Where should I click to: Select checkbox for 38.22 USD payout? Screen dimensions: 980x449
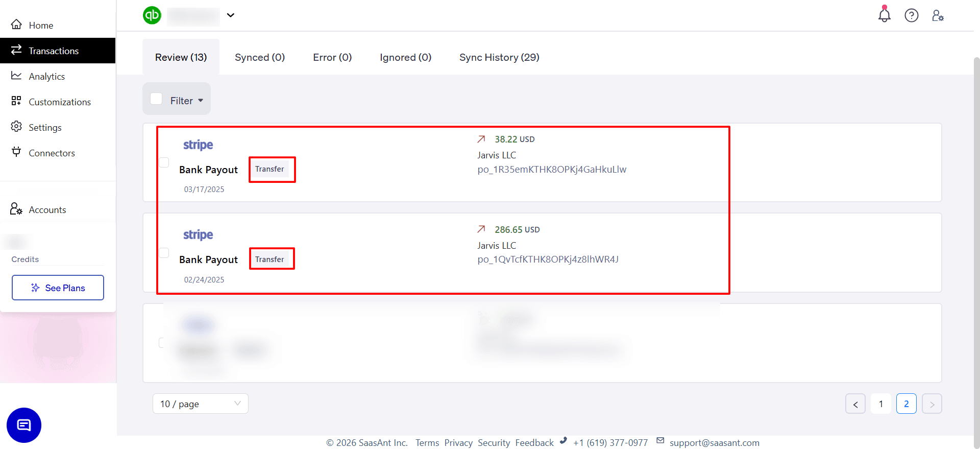[164, 162]
